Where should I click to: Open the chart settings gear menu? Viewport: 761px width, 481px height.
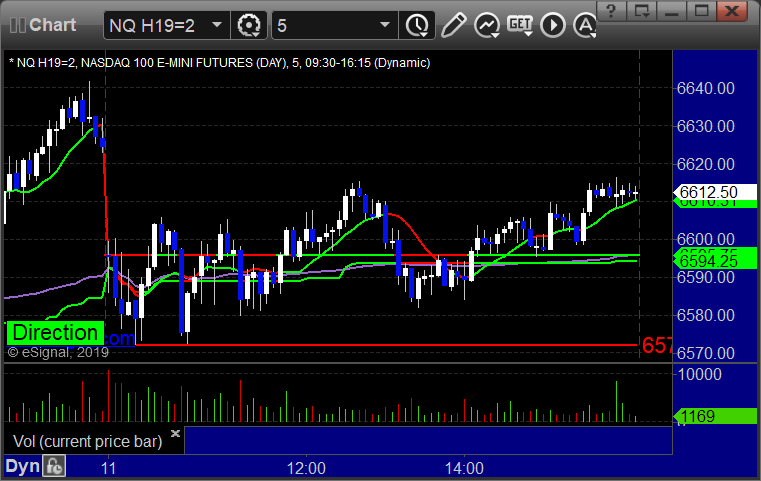click(249, 25)
